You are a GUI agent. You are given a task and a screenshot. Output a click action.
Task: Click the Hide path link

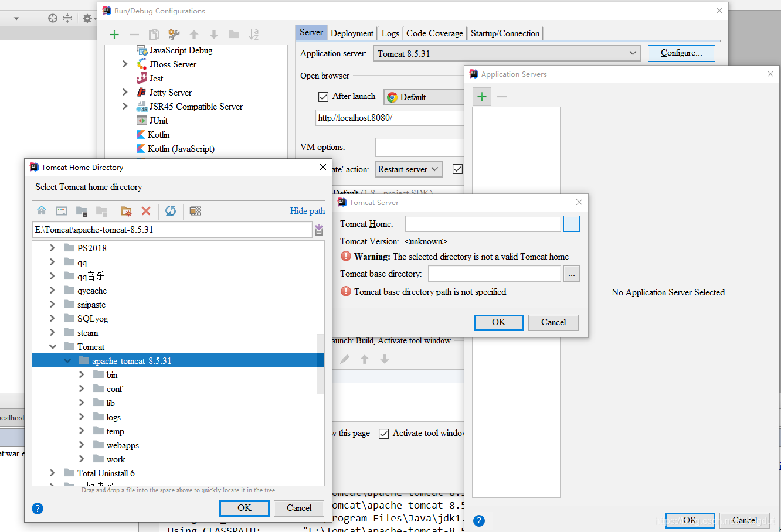[307, 211]
